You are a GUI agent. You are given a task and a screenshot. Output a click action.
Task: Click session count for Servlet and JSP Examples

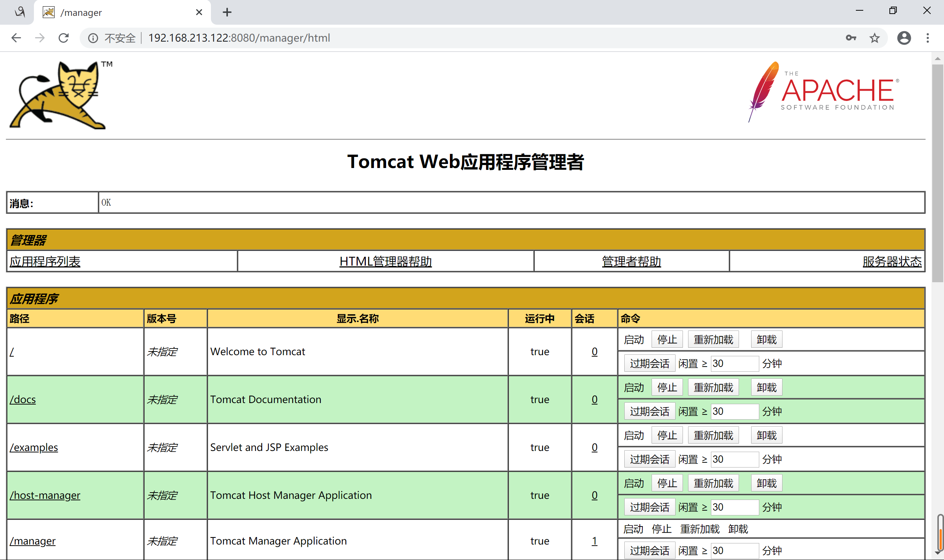click(594, 447)
